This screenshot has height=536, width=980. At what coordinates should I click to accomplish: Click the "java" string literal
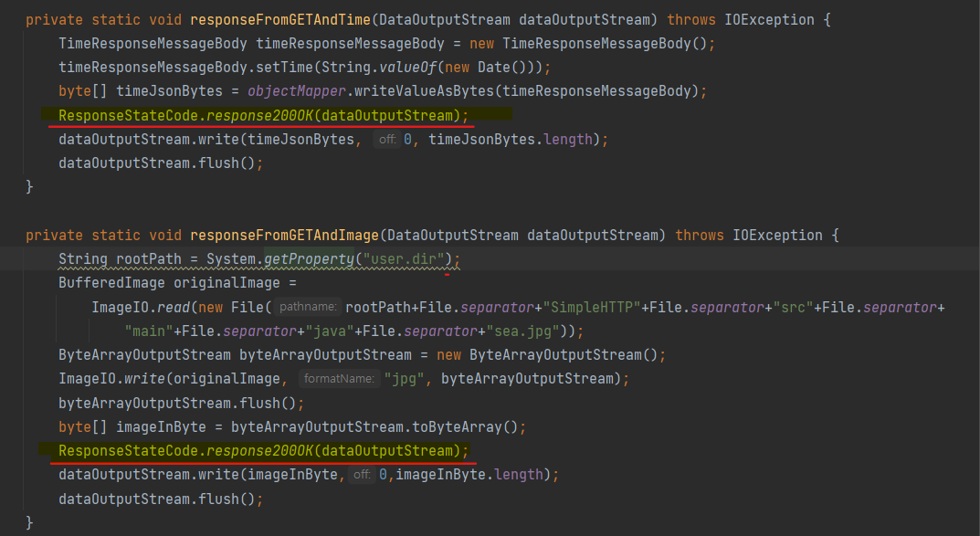coord(330,331)
